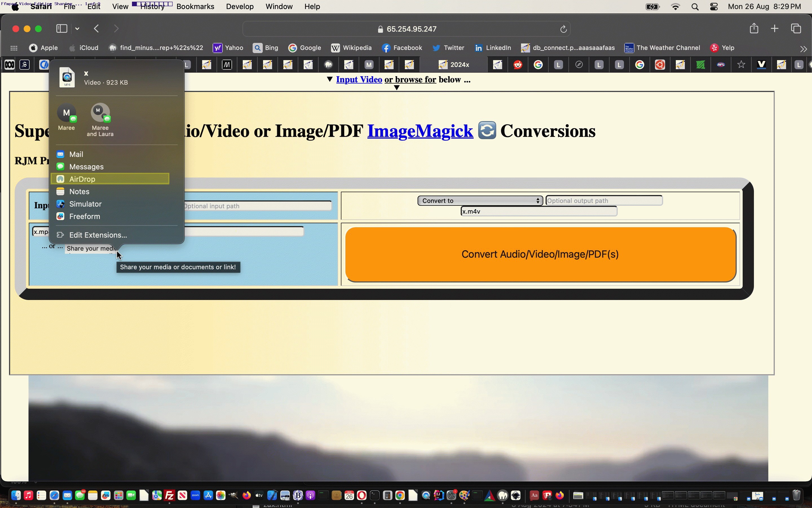812x508 pixels.
Task: Open Google Chrome from the Dock
Action: 400,495
